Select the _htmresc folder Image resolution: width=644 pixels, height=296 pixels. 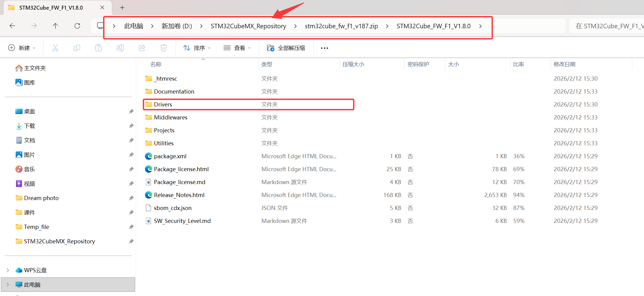point(165,79)
